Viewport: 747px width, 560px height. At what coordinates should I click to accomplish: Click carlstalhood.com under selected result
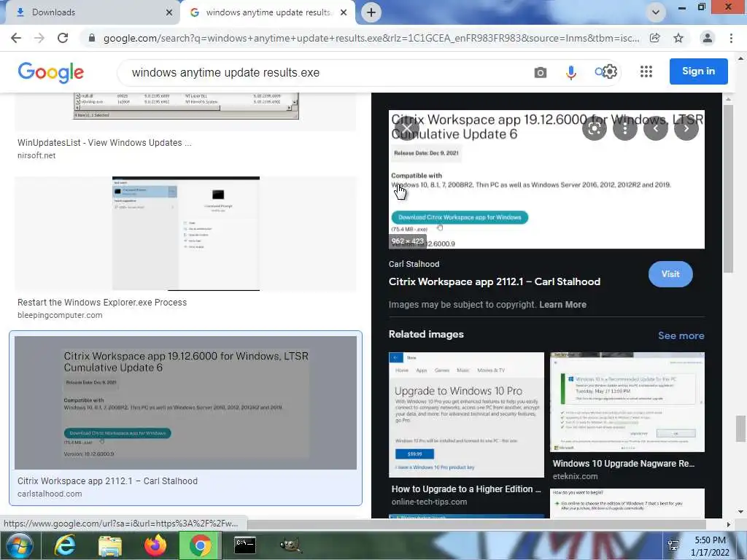point(50,494)
